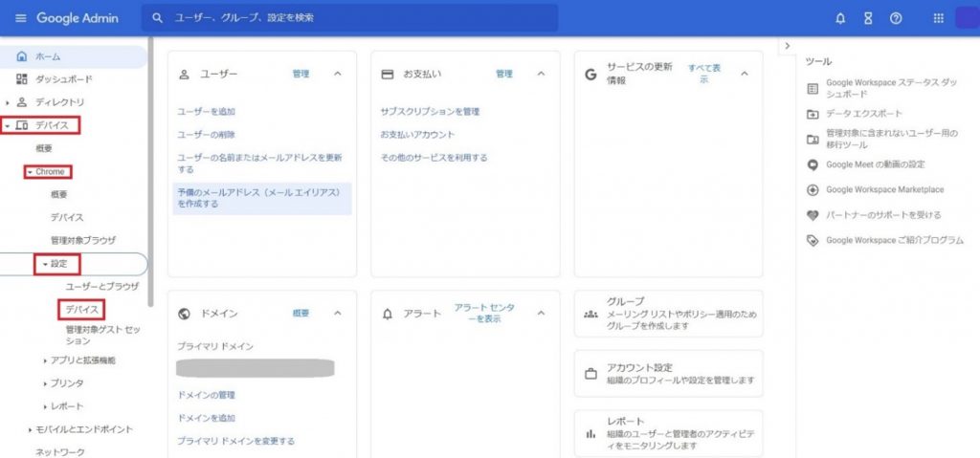This screenshot has height=458, width=980.
Task: Select ダッシュボード in the sidebar
Action: coord(62,79)
